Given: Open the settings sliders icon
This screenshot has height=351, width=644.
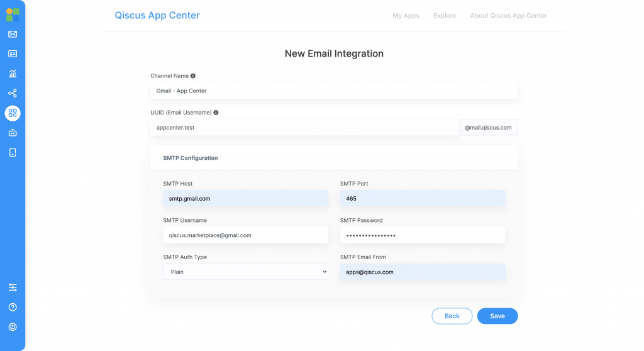Looking at the screenshot, I should [x=13, y=287].
